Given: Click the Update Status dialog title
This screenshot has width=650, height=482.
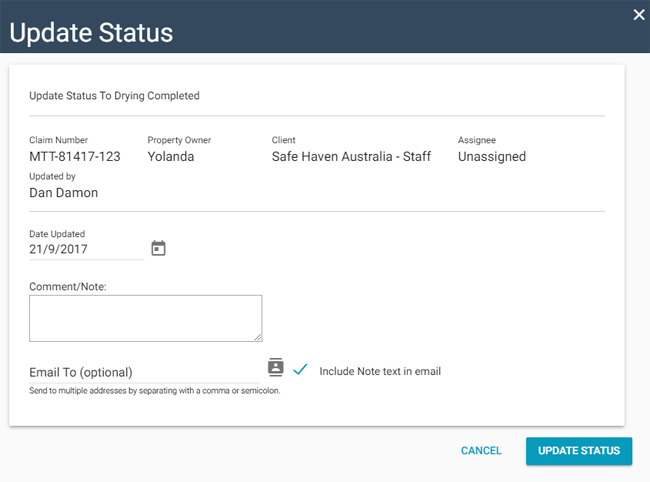Looking at the screenshot, I should (91, 31).
